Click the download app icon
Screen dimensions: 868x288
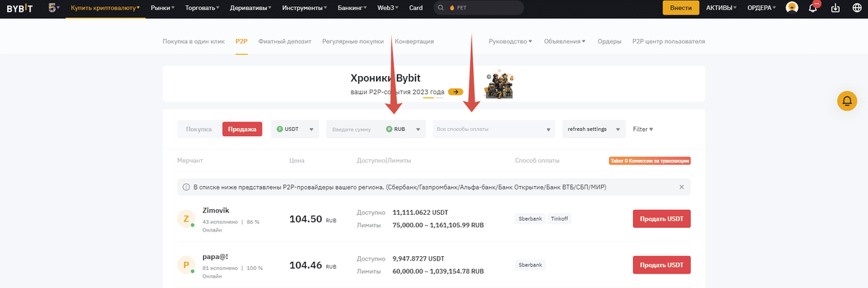[x=836, y=8]
